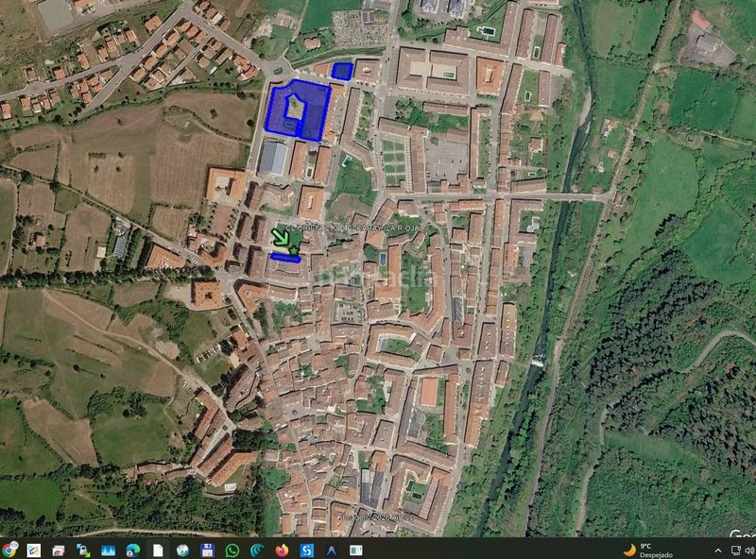Image resolution: width=756 pixels, height=559 pixels.
Task: Select the small blue square parcel
Action: pos(342,72)
